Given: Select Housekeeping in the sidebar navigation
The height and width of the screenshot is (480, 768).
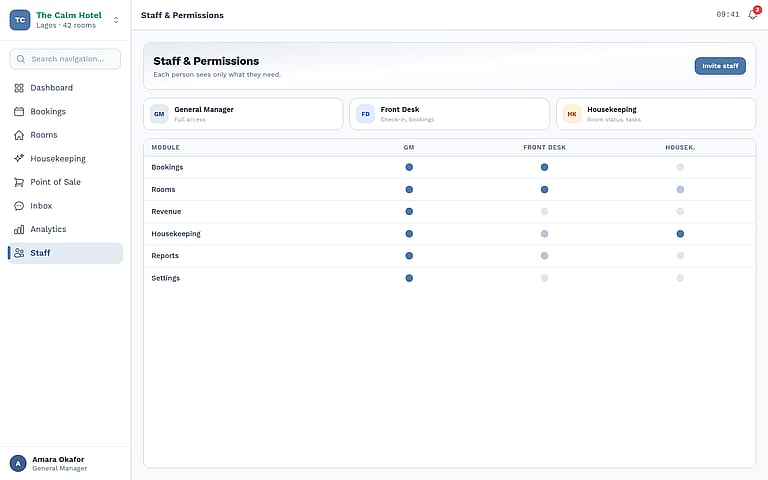Looking at the screenshot, I should (66, 159).
